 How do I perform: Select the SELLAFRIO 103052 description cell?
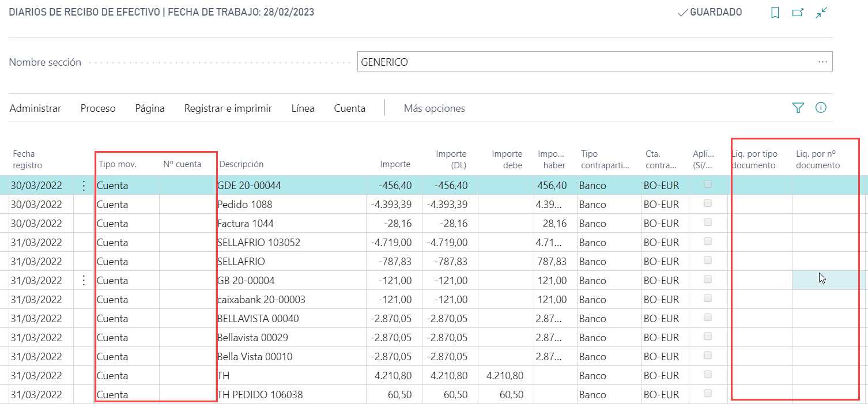click(259, 243)
